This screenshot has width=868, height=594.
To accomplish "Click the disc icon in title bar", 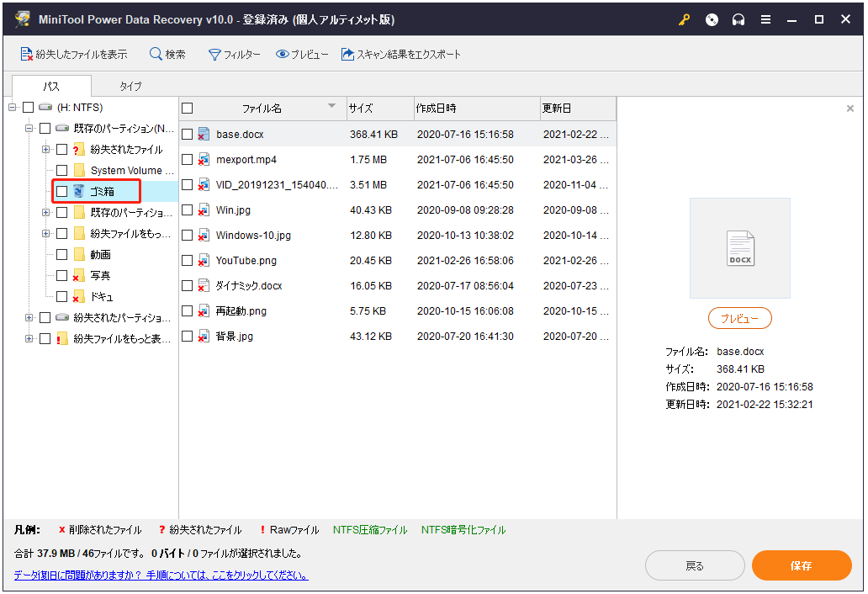I will 712,20.
